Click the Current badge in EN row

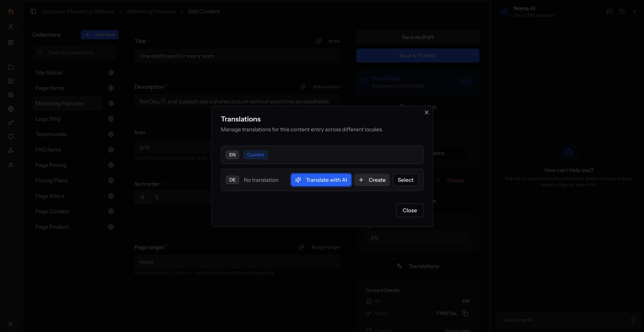coord(255,155)
